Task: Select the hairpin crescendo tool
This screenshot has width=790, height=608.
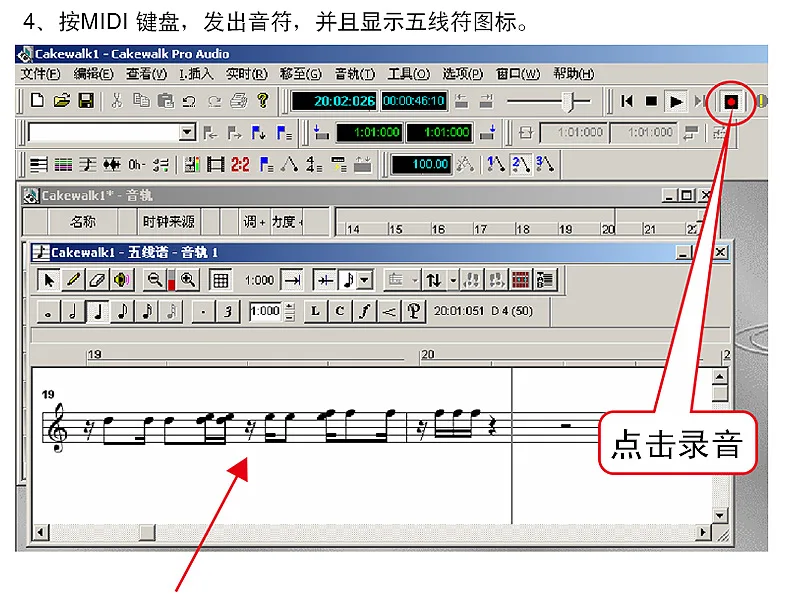Action: [x=388, y=311]
